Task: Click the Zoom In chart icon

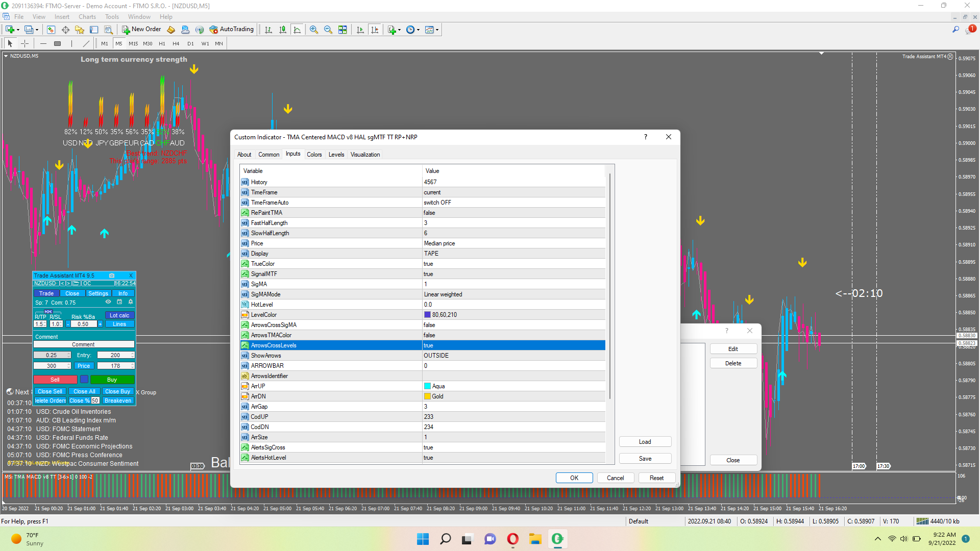Action: coord(314,30)
